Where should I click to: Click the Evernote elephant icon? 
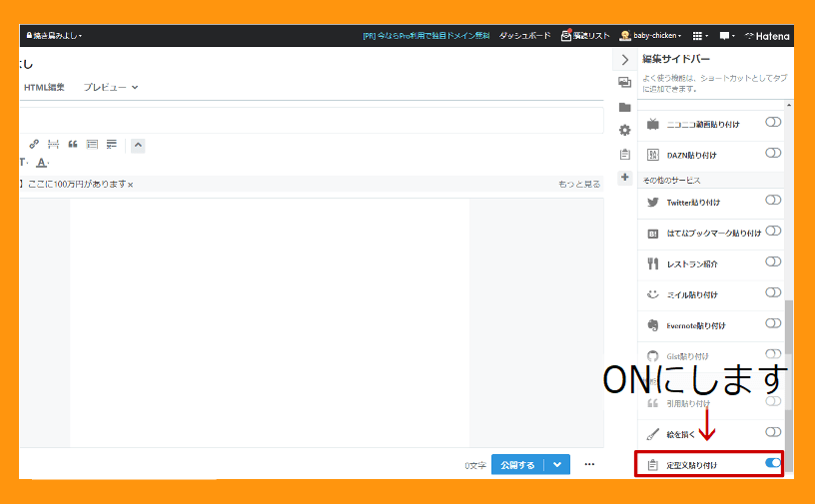pyautogui.click(x=653, y=325)
